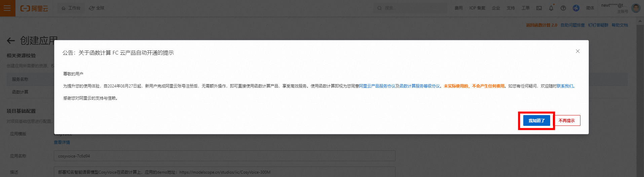This screenshot has height=177, width=644.
Task: Click the 描述 description field
Action: pyautogui.click(x=224, y=172)
